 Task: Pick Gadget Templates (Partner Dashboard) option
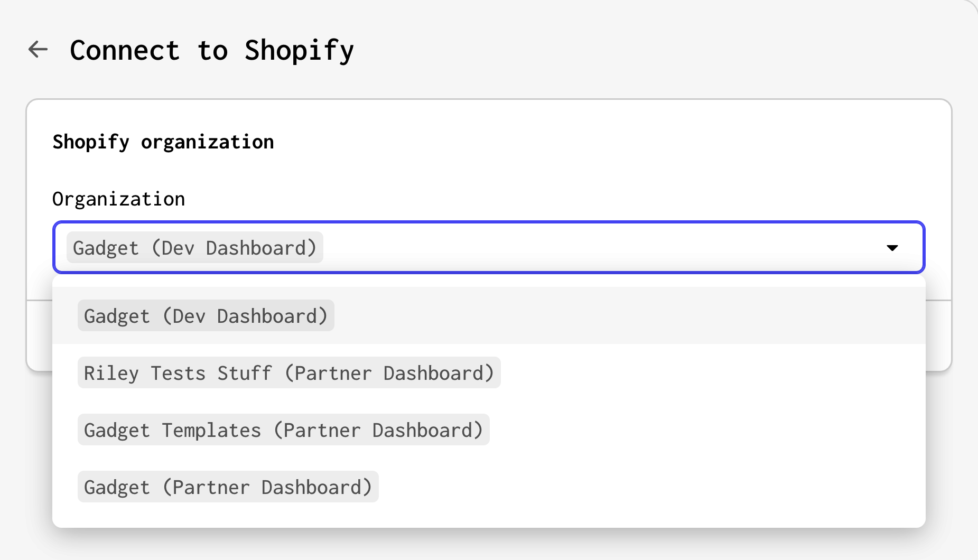pos(284,430)
